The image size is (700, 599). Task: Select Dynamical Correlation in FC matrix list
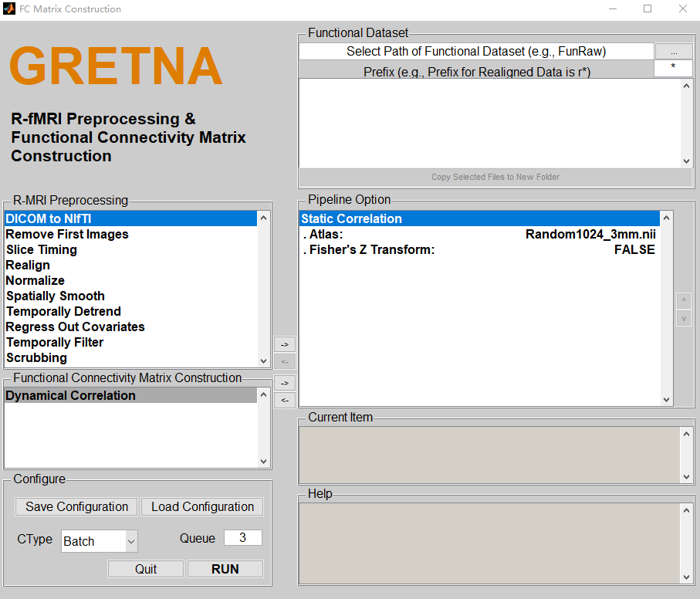click(130, 395)
